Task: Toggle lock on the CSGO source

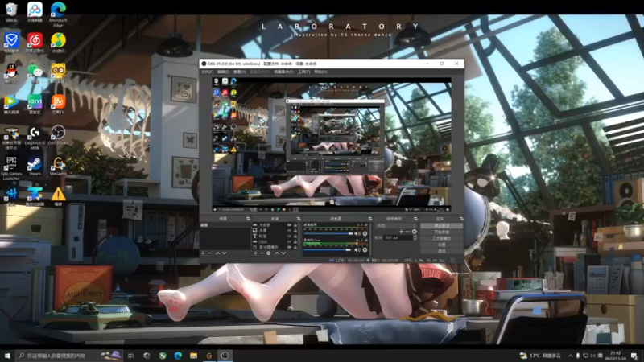Action: pyautogui.click(x=295, y=242)
